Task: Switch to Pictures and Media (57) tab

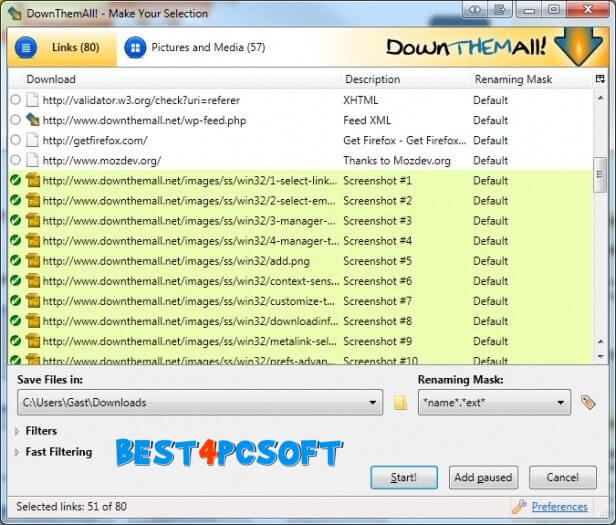Action: (196, 48)
